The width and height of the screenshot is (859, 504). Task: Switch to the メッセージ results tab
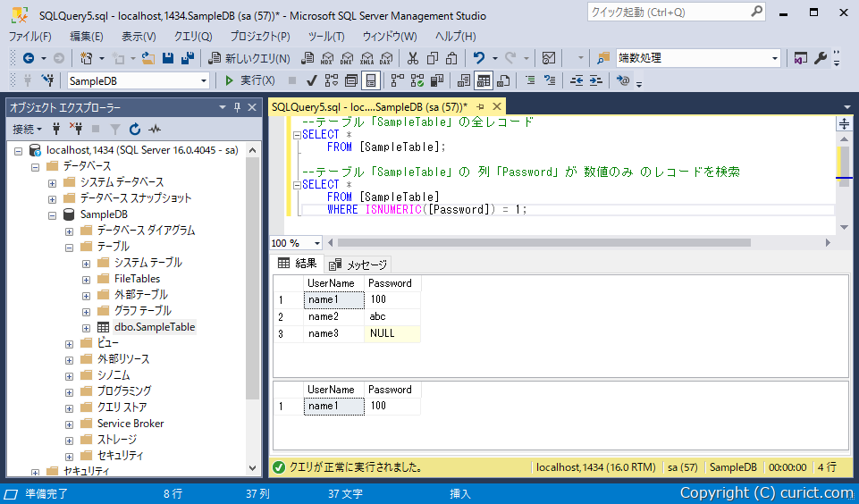[x=358, y=265]
